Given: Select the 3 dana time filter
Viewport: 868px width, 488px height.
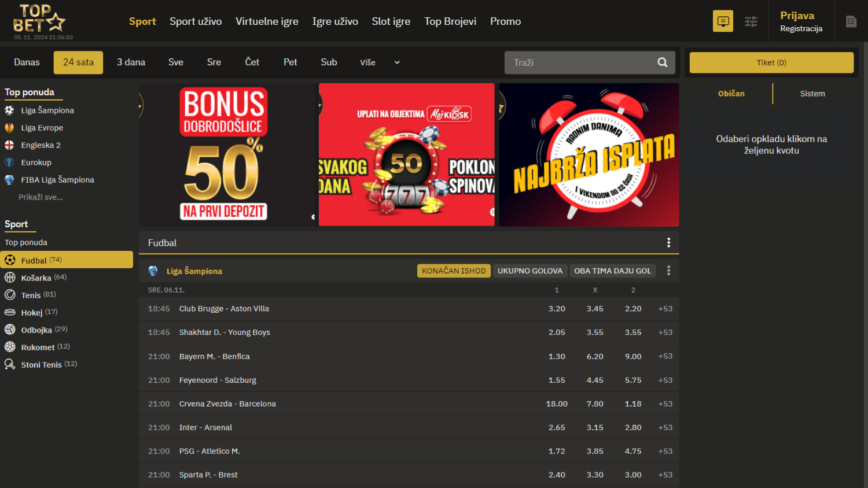Looking at the screenshot, I should 131,62.
